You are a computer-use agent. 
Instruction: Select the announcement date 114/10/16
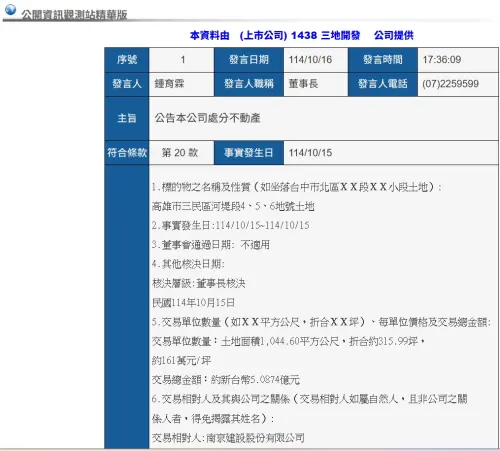pos(310,60)
